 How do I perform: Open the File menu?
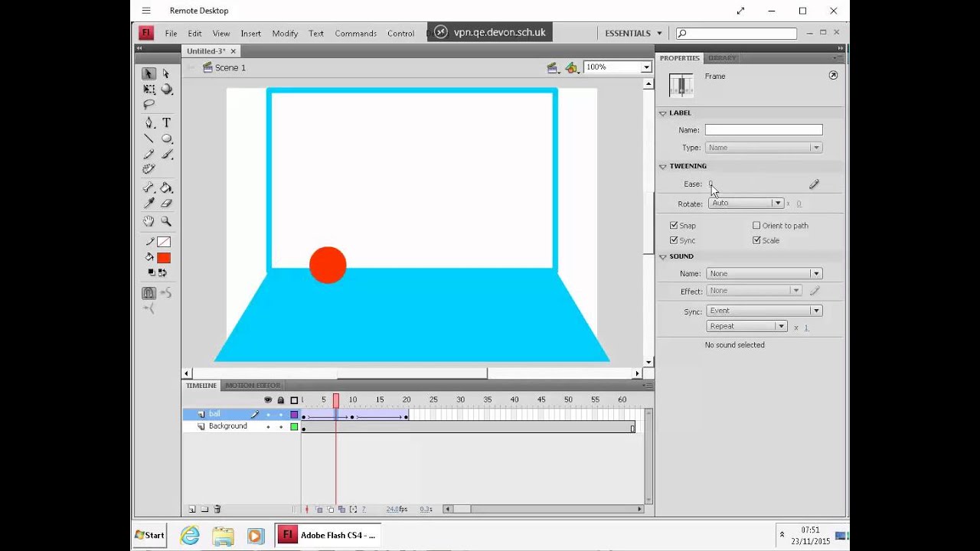click(171, 34)
